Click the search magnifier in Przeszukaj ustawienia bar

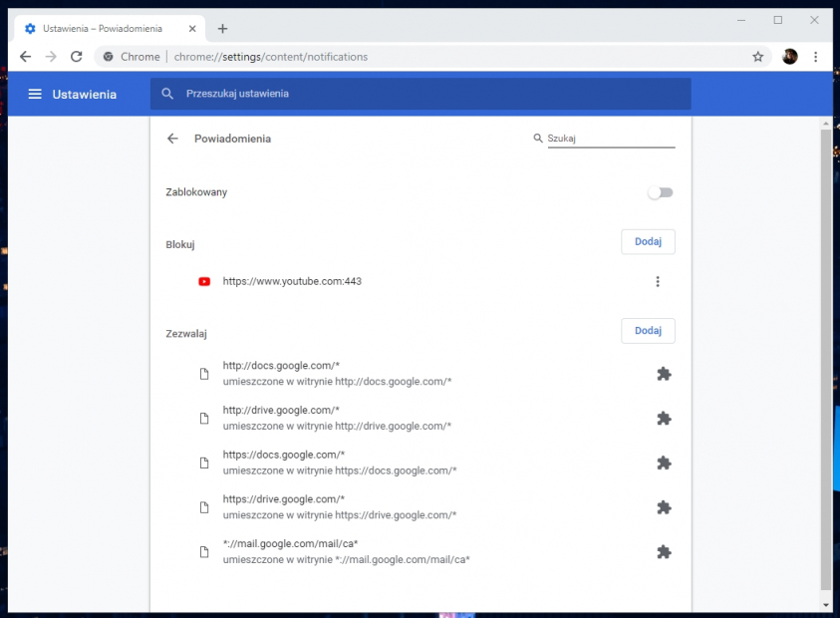click(x=165, y=93)
